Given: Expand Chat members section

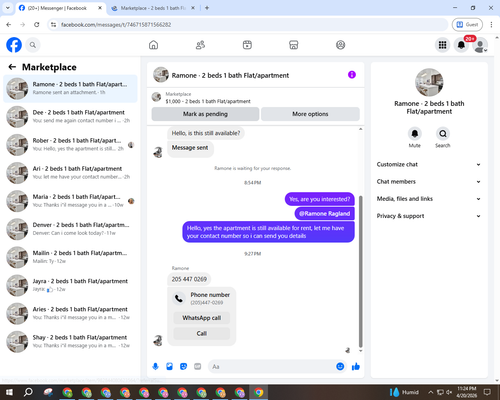Looking at the screenshot, I should pos(429,182).
